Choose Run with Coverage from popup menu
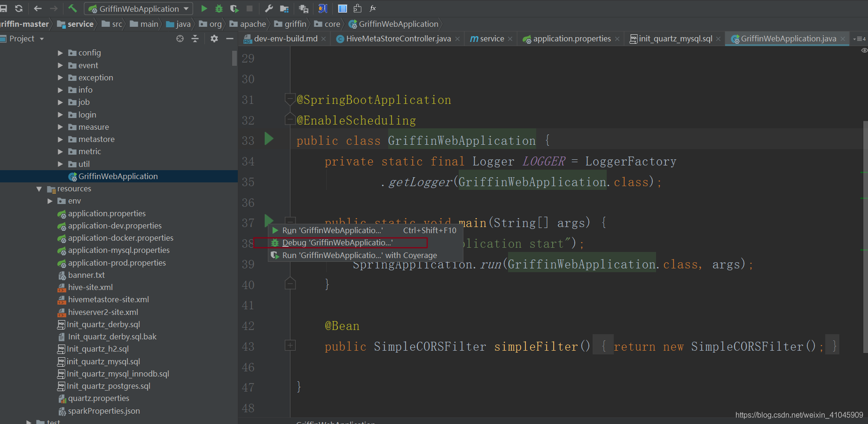Image resolution: width=868 pixels, height=424 pixels. tap(365, 255)
